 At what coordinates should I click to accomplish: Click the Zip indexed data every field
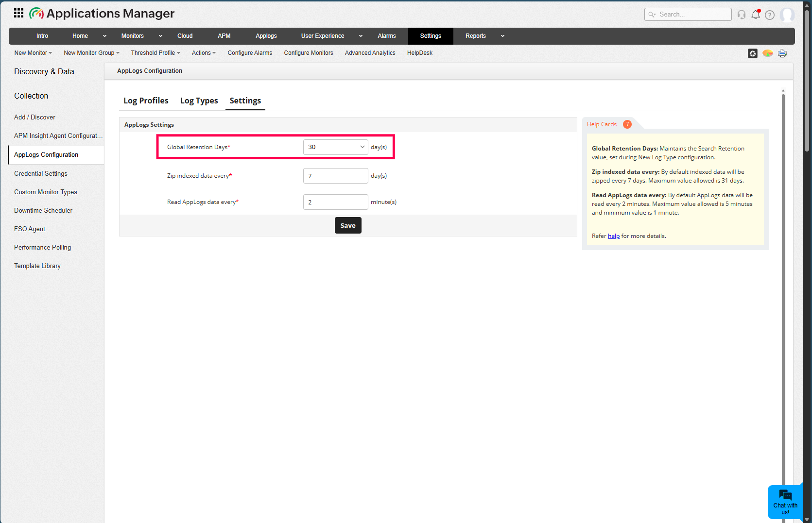[335, 176]
